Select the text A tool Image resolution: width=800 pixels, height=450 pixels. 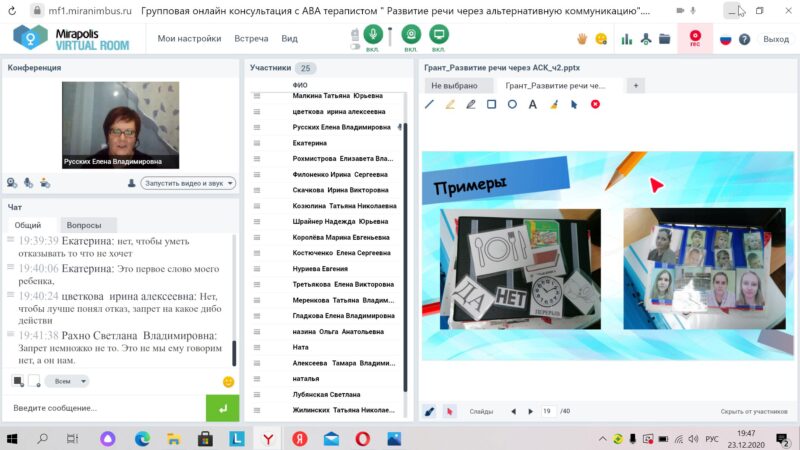click(x=533, y=105)
